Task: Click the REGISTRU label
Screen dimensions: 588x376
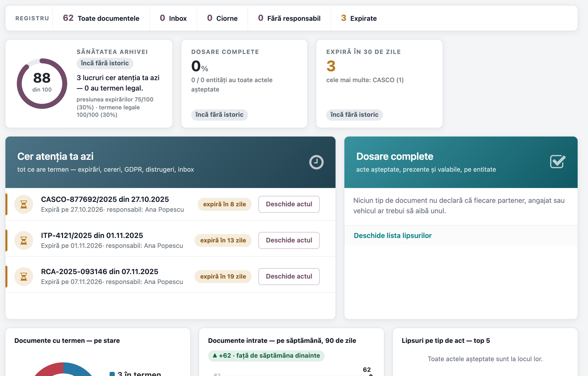Action: coord(32,18)
